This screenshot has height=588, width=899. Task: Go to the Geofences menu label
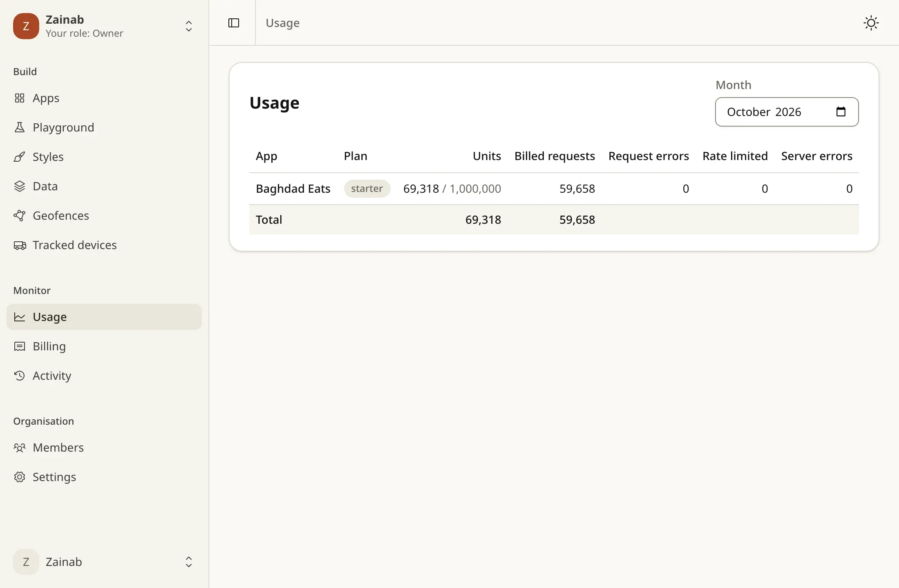pyautogui.click(x=61, y=216)
